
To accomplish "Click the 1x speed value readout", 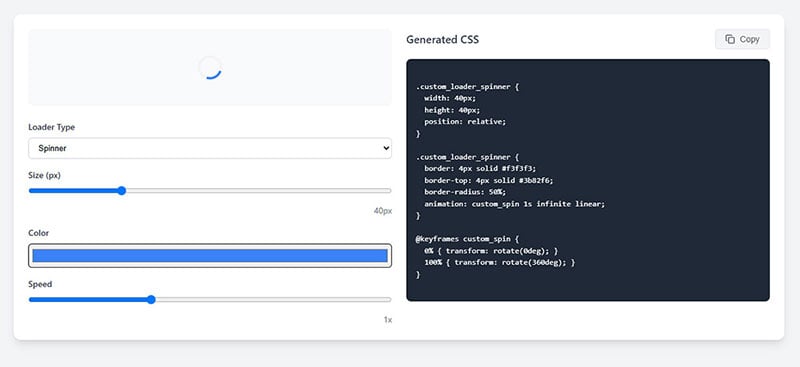I will [388, 320].
